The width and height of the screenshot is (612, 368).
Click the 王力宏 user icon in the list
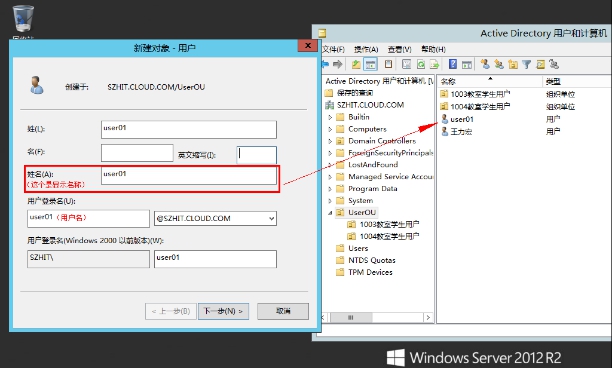click(444, 132)
